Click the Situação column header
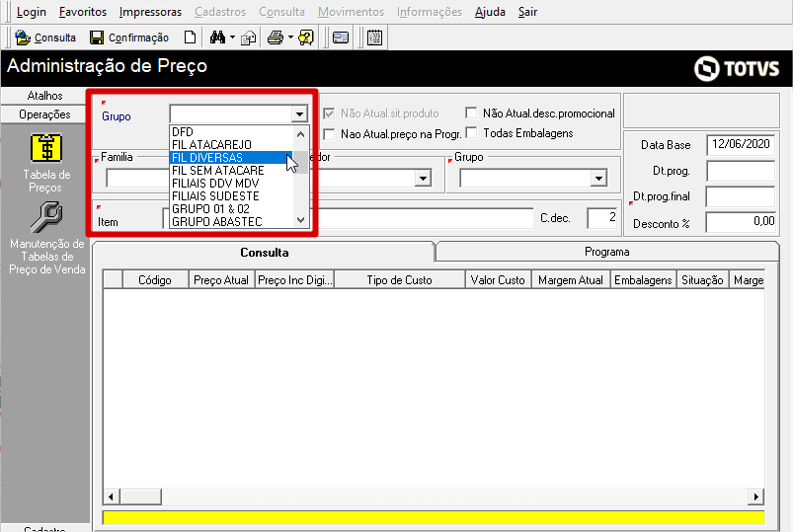 702,279
